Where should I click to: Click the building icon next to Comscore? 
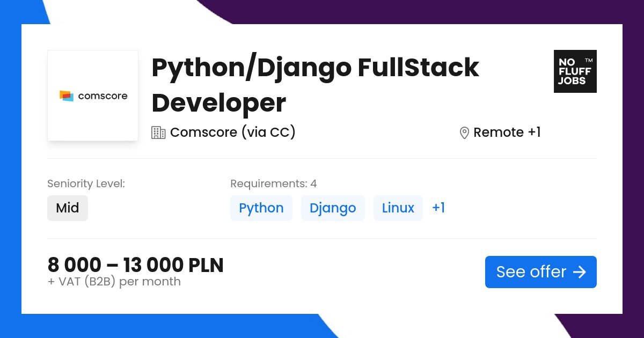coord(158,132)
